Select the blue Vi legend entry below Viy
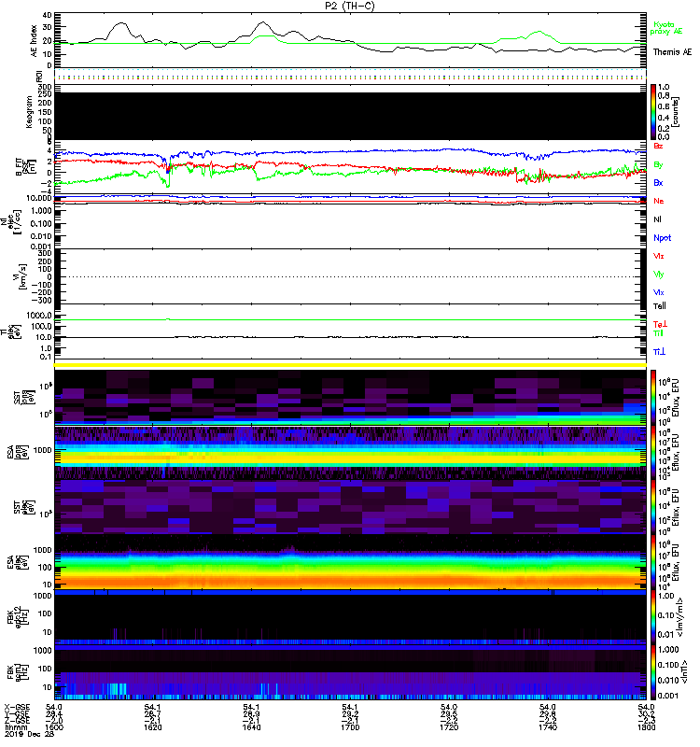The width and height of the screenshot is (700, 747). pyautogui.click(x=659, y=292)
